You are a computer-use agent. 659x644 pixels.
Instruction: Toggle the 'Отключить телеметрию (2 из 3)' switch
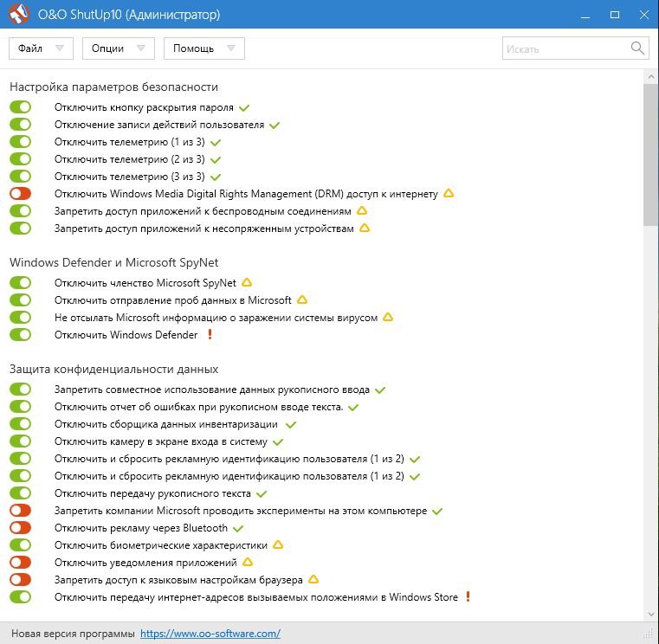[x=20, y=158]
